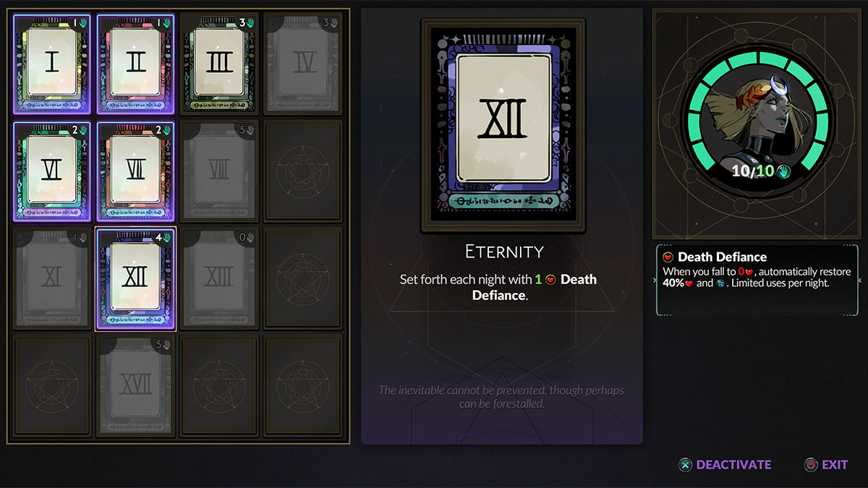Select the arcana card III

[x=218, y=64]
